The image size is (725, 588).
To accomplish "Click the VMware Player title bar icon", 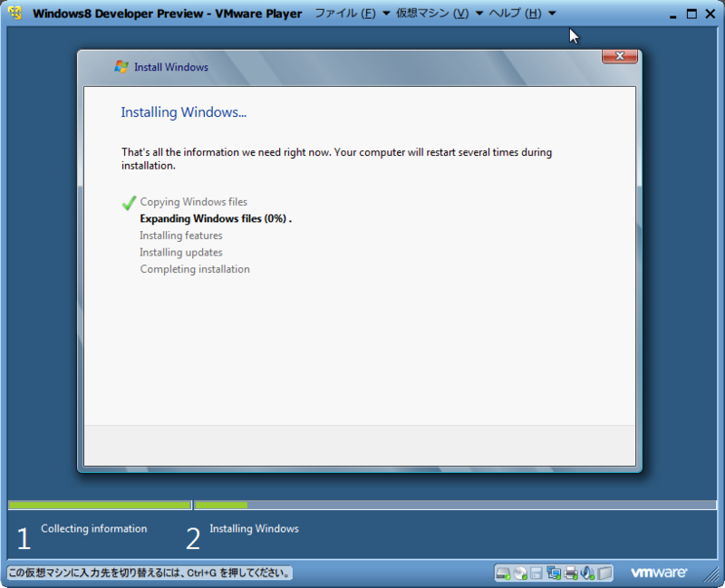I will [x=14, y=13].
